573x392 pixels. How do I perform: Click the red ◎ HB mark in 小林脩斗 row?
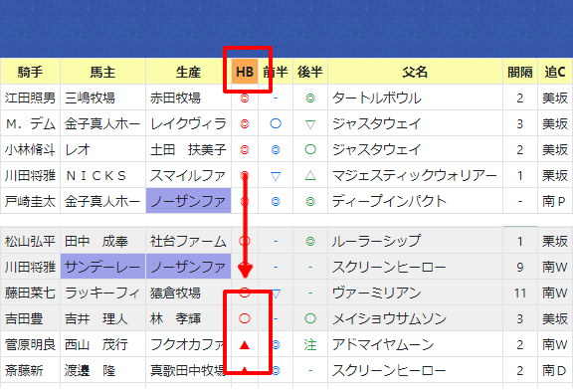(x=245, y=150)
